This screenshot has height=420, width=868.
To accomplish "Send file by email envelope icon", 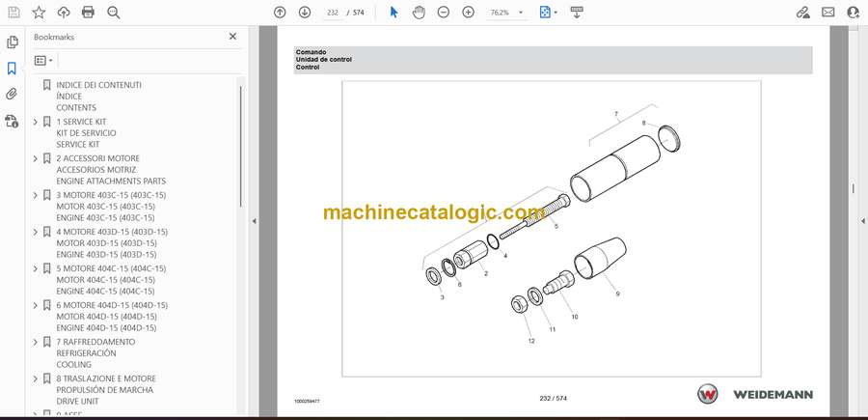I will 828,13.
